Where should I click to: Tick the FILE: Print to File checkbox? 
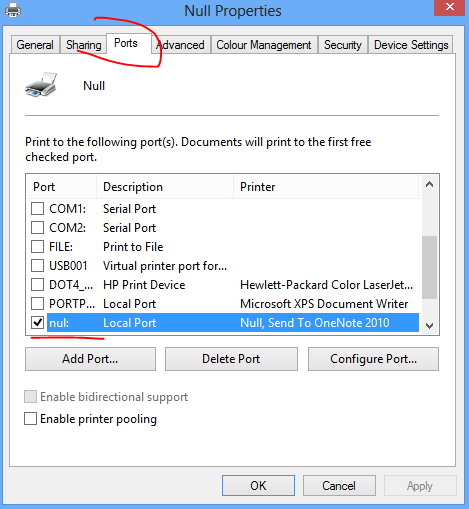[37, 247]
